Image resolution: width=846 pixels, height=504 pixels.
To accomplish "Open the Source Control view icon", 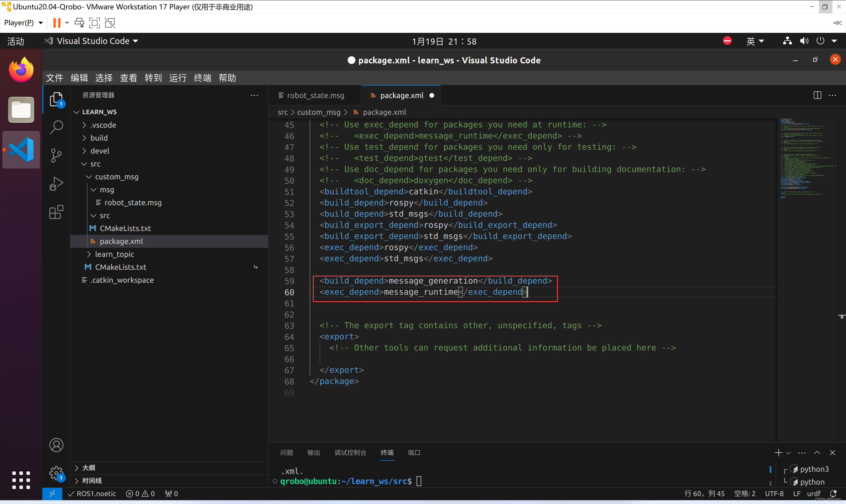I will [56, 156].
